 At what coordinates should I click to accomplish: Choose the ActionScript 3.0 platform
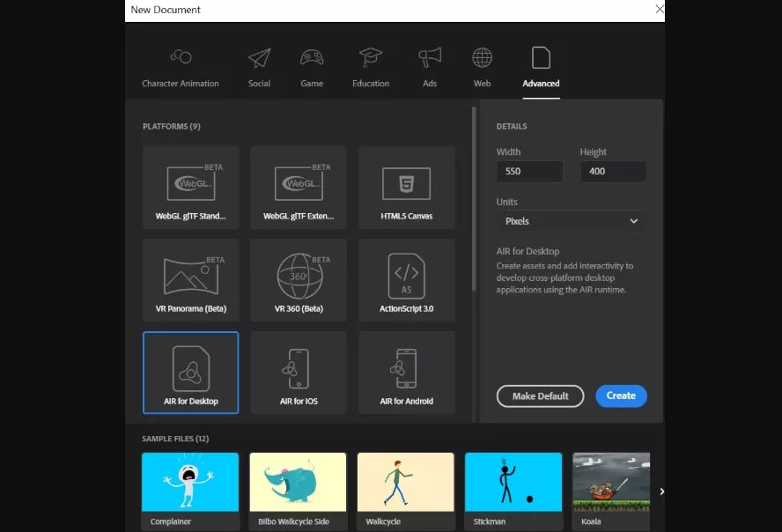407,280
